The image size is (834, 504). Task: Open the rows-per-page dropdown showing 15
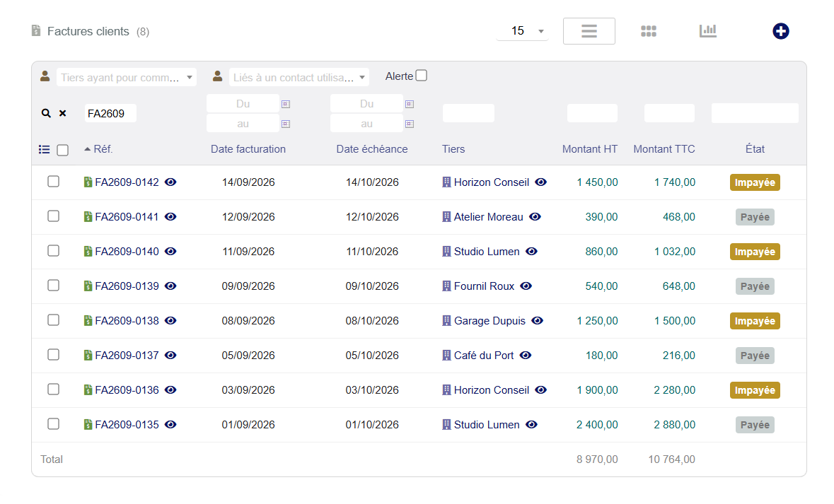coord(522,31)
